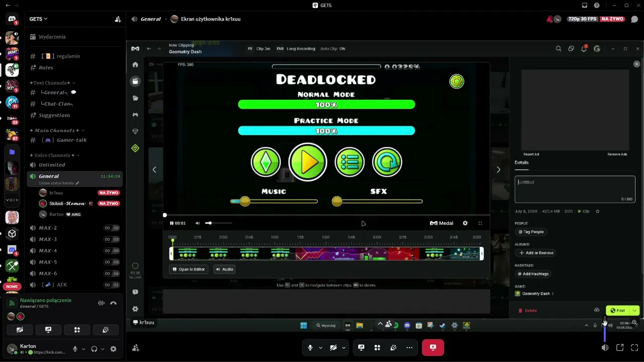Viewport: 644px width, 362px height.
Task: Open stream quality 720p 30 FPS badge
Action: [582, 19]
